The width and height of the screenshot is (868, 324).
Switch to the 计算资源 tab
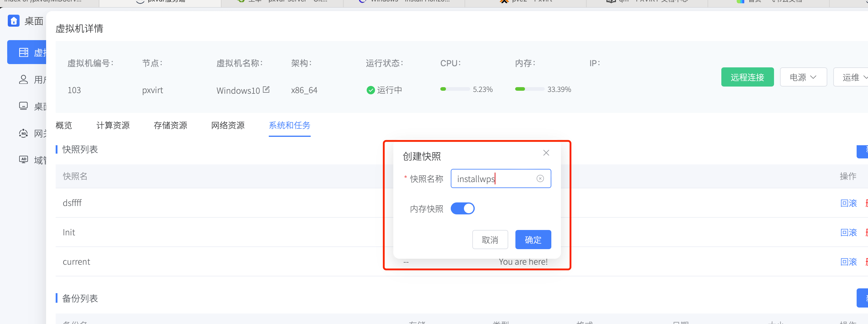pyautogui.click(x=113, y=125)
